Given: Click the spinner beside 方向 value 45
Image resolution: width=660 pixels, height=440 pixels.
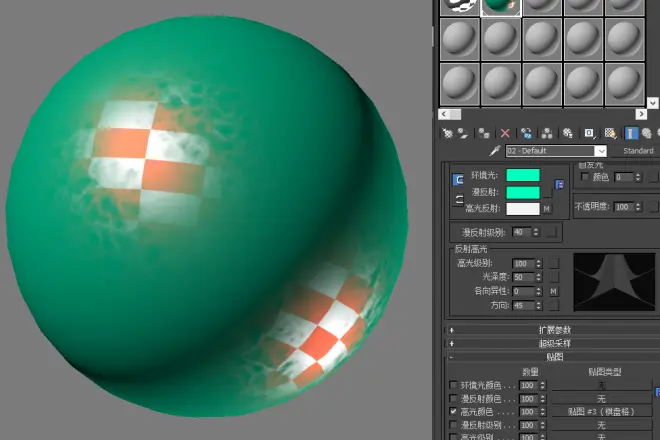Looking at the screenshot, I should [x=538, y=305].
